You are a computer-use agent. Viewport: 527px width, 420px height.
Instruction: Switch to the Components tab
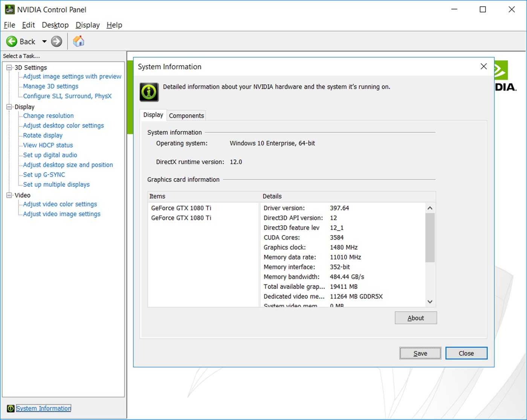click(x=186, y=115)
